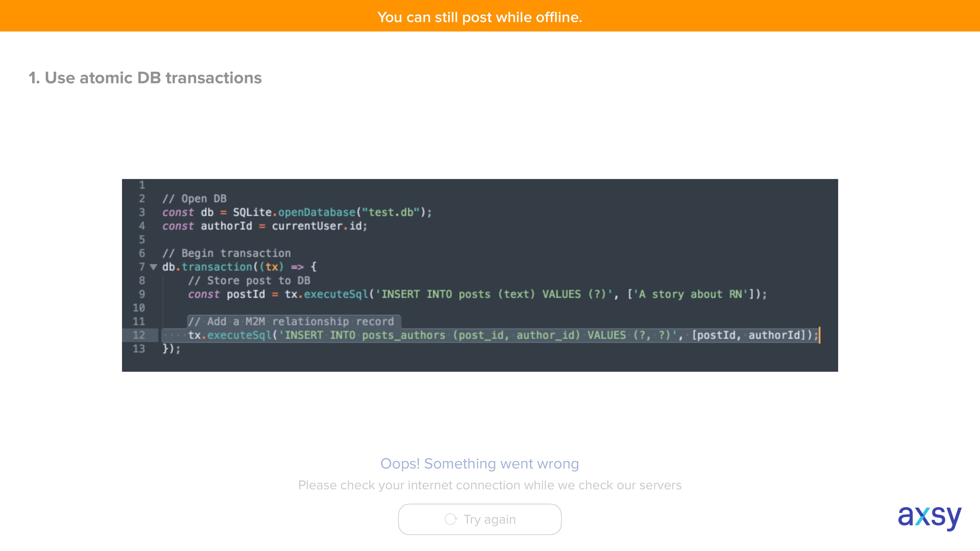Click the closing '});' on line 13

pos(171,349)
